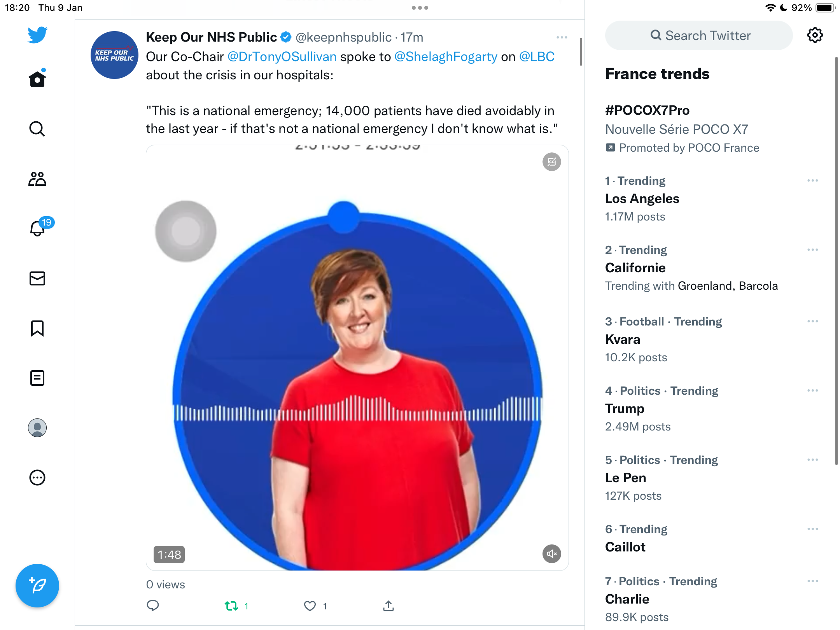Open more options for Los Angeles trend
This screenshot has height=630, width=840.
(x=812, y=180)
